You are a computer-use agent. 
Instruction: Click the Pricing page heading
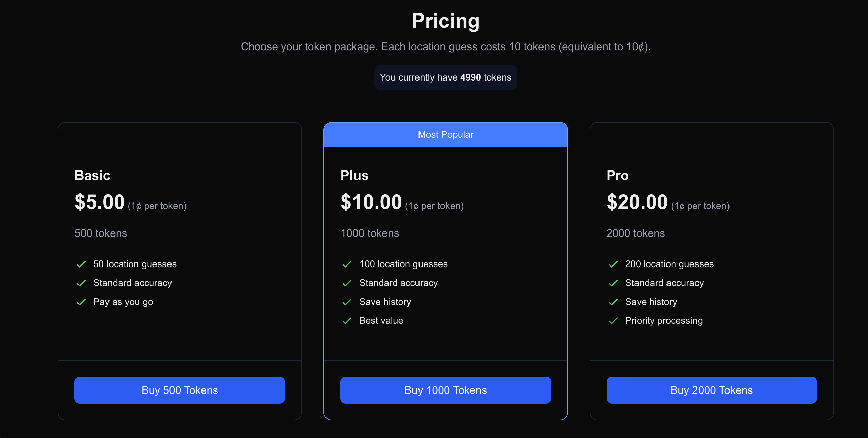coord(445,21)
